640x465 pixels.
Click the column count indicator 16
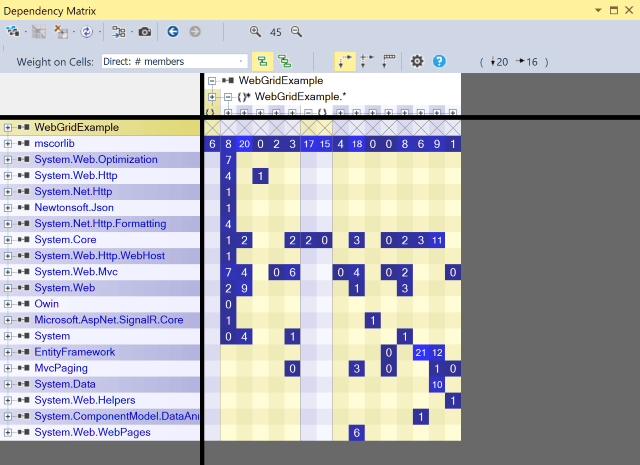[x=527, y=62]
